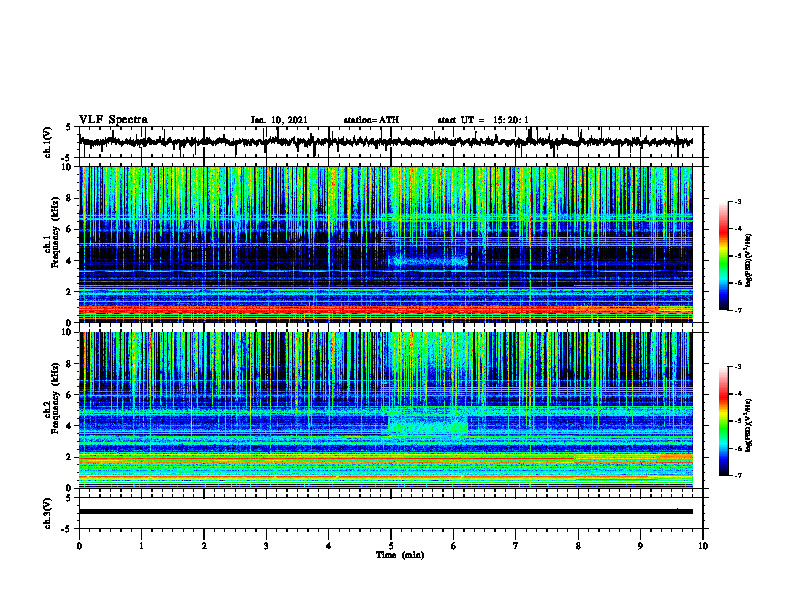792x612 pixels.
Task: Click the -3 label on ch.2 color bar
Action: point(738,367)
